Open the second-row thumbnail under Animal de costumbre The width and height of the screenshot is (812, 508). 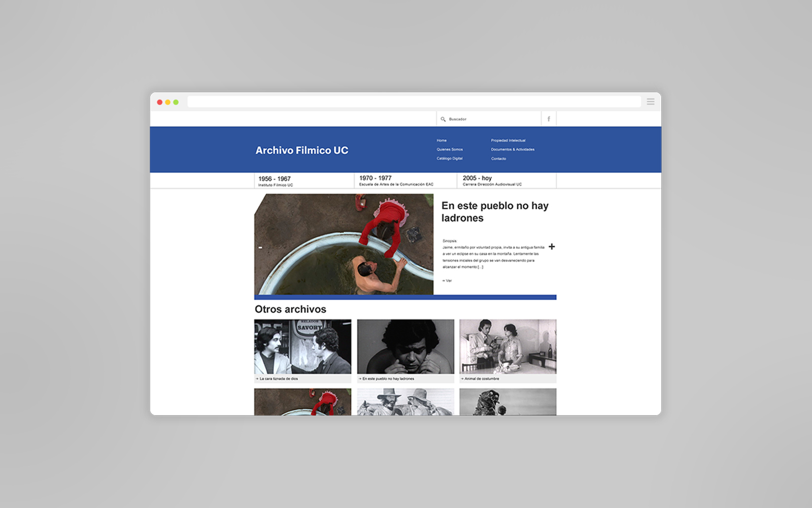point(508,402)
